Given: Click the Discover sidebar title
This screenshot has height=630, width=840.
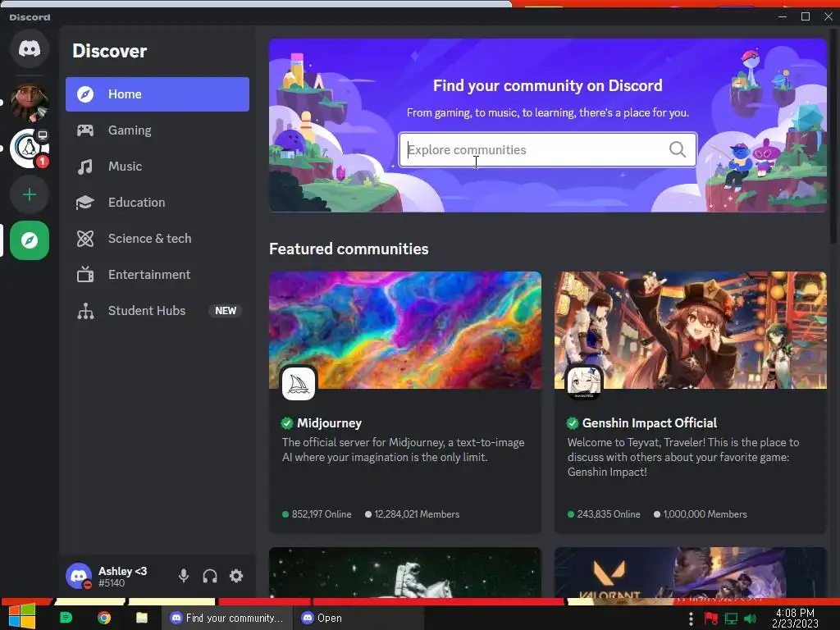Looking at the screenshot, I should point(110,51).
